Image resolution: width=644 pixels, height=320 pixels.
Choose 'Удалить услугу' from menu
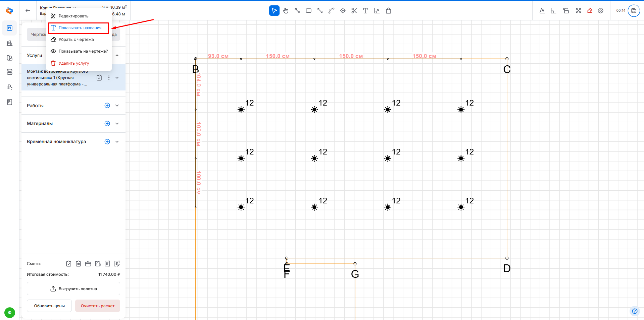coord(73,63)
